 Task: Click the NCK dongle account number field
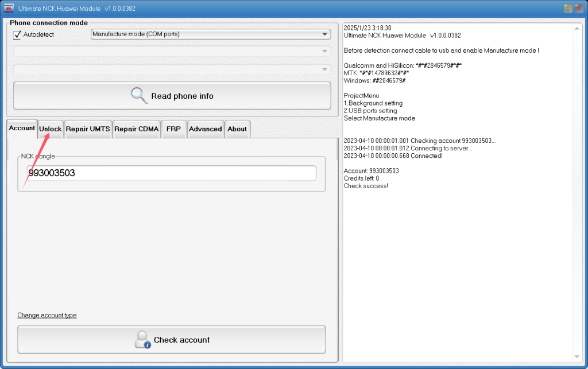[171, 173]
